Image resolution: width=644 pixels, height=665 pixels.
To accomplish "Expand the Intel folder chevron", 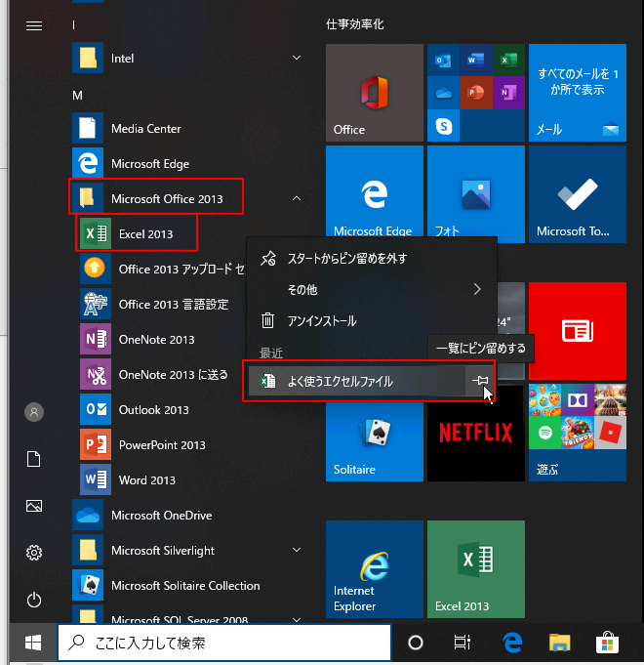I will click(297, 58).
